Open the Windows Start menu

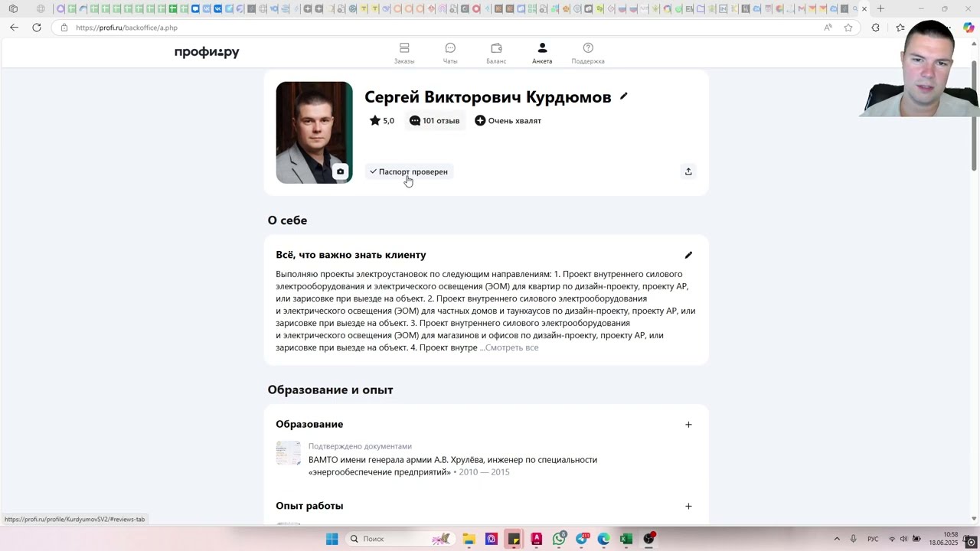tap(332, 539)
